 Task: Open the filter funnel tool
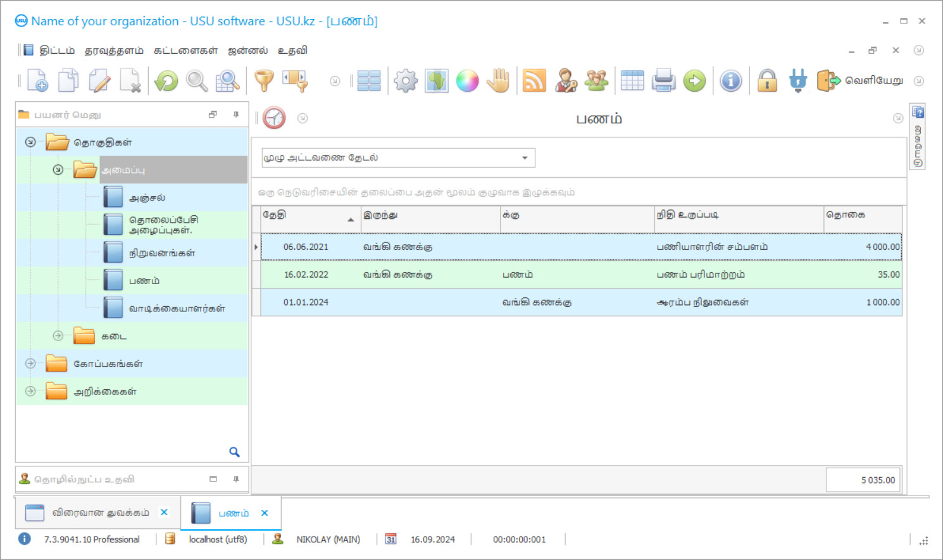click(x=264, y=81)
